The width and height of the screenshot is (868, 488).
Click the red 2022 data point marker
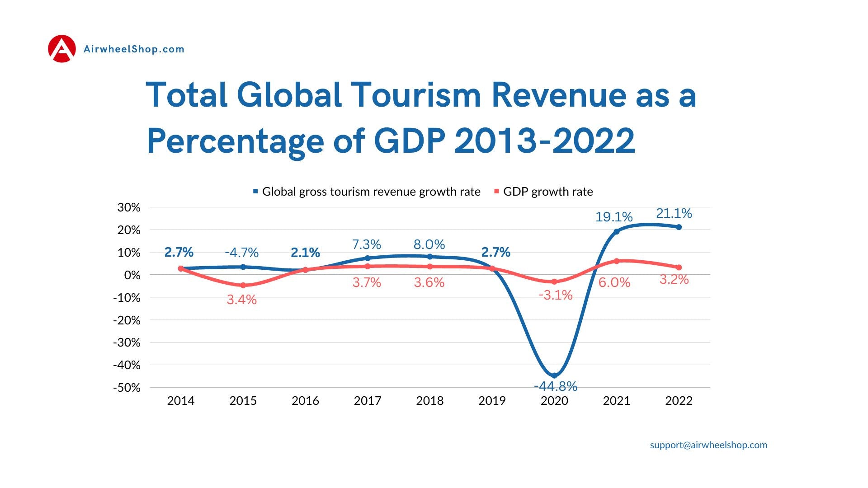pyautogui.click(x=679, y=267)
